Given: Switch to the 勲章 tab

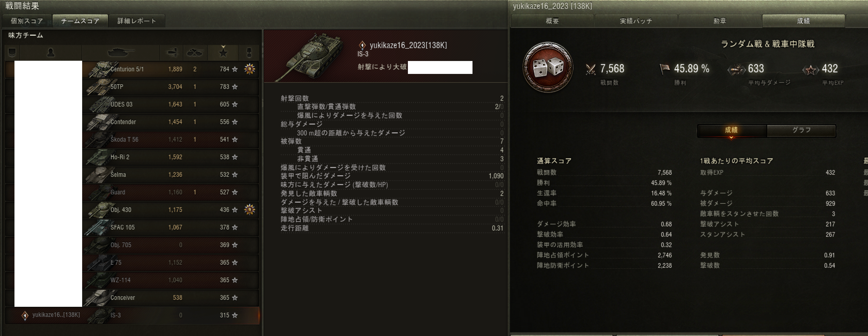Looking at the screenshot, I should (720, 21).
